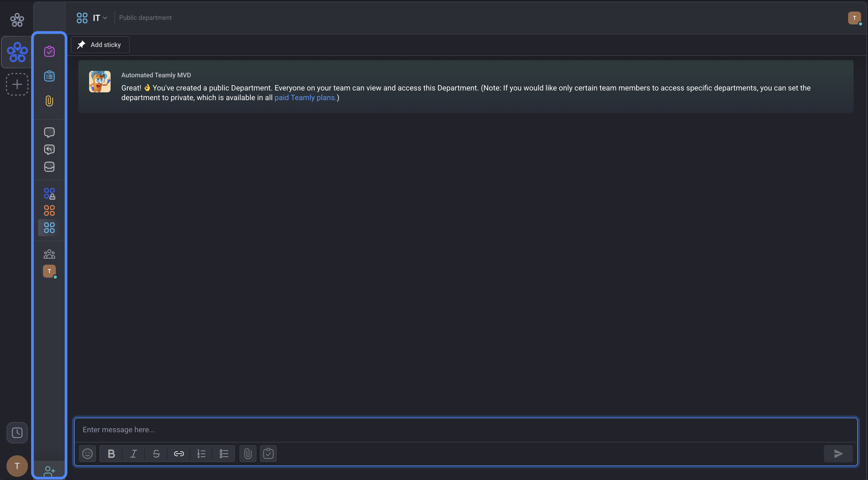Image resolution: width=868 pixels, height=480 pixels.
Task: Open the tasks clipboard-check sidebar icon
Action: tap(49, 51)
